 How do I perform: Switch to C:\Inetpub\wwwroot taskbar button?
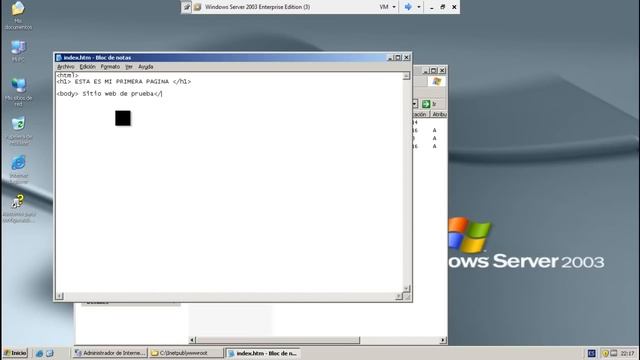pyautogui.click(x=186, y=353)
